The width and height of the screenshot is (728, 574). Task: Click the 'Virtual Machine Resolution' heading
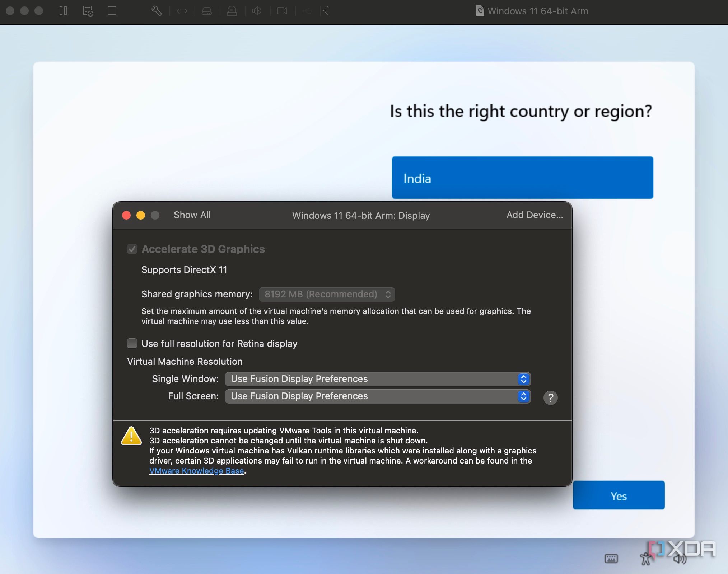click(185, 362)
